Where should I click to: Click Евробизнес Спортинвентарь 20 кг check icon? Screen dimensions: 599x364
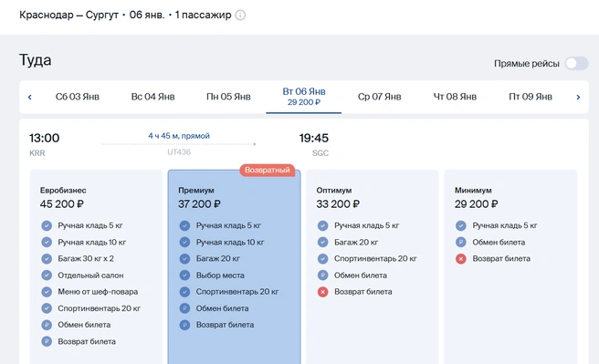point(47,308)
